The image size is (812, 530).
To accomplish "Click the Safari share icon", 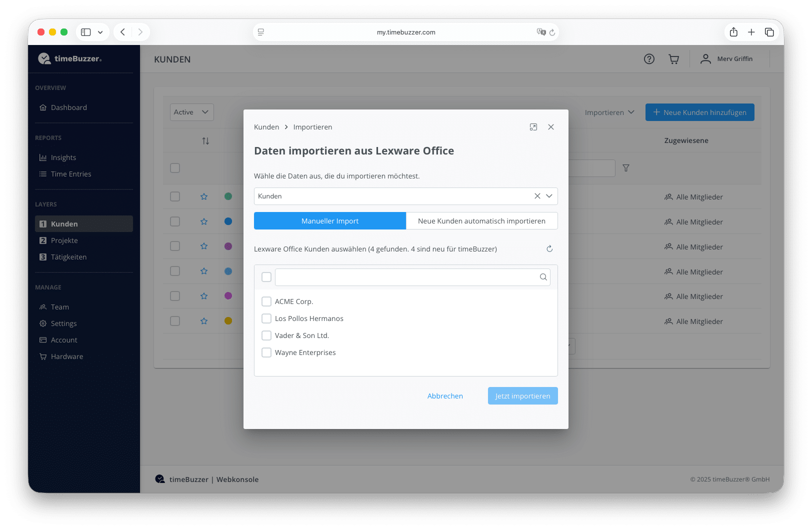I will (x=733, y=32).
